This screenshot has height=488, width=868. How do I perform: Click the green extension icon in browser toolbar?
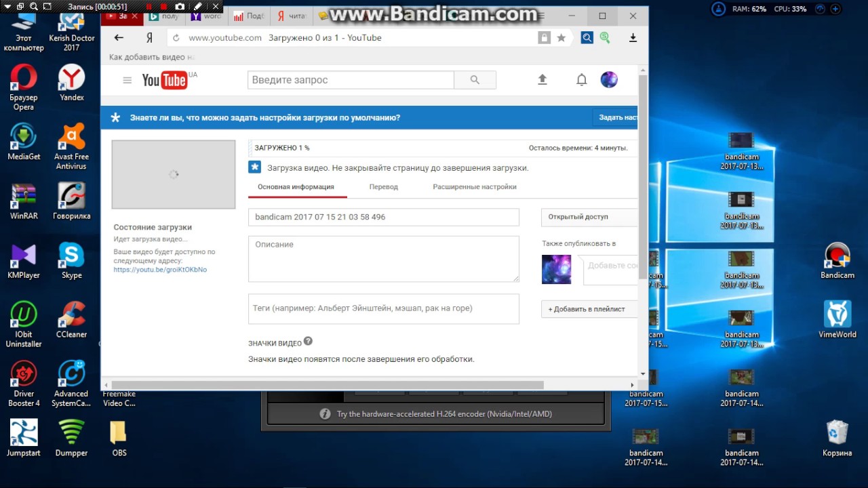(604, 38)
